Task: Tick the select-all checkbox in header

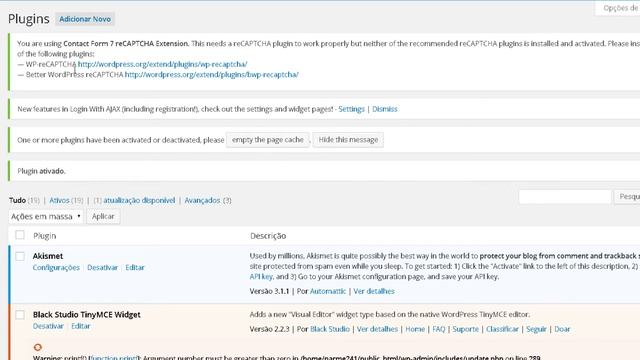Action: [20, 235]
